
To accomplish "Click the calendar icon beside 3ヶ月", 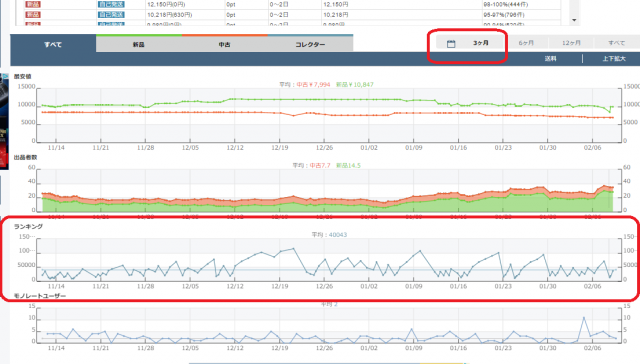I will 451,43.
